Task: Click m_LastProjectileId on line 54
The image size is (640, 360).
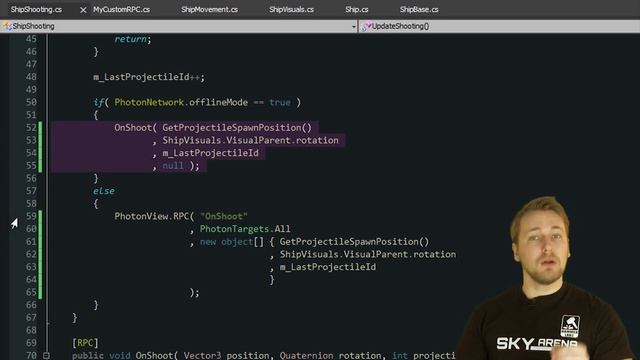Action: [210, 153]
